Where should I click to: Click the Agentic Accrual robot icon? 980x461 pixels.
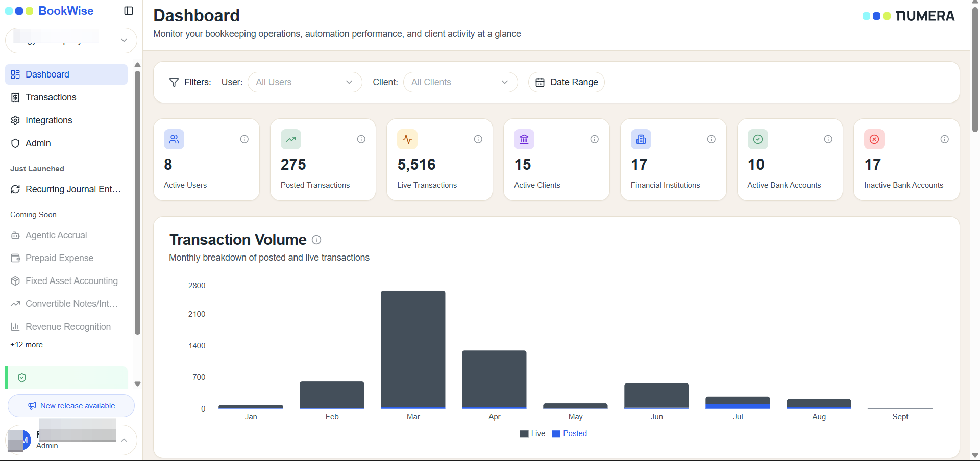click(15, 235)
